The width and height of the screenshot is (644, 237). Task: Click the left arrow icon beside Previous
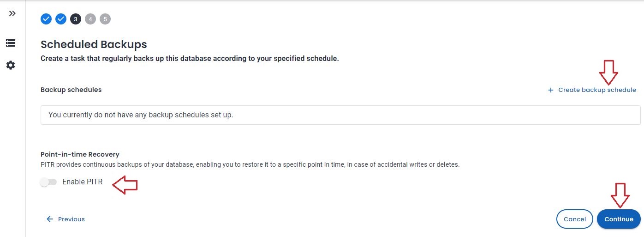(x=50, y=219)
